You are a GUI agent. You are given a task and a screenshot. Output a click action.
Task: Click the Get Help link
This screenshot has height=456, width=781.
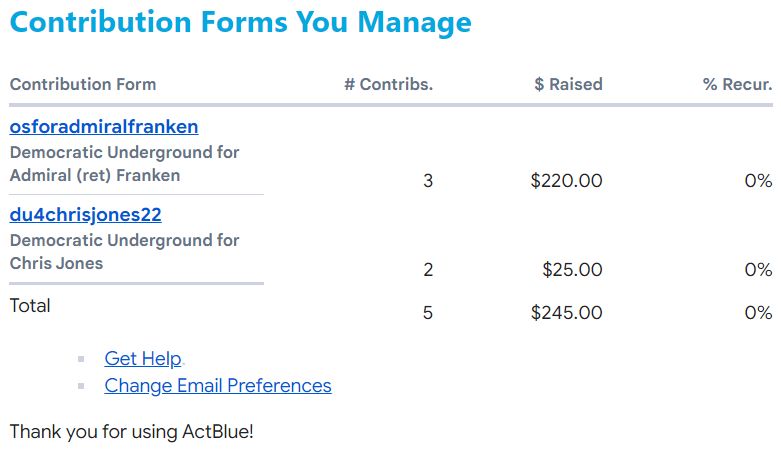143,358
